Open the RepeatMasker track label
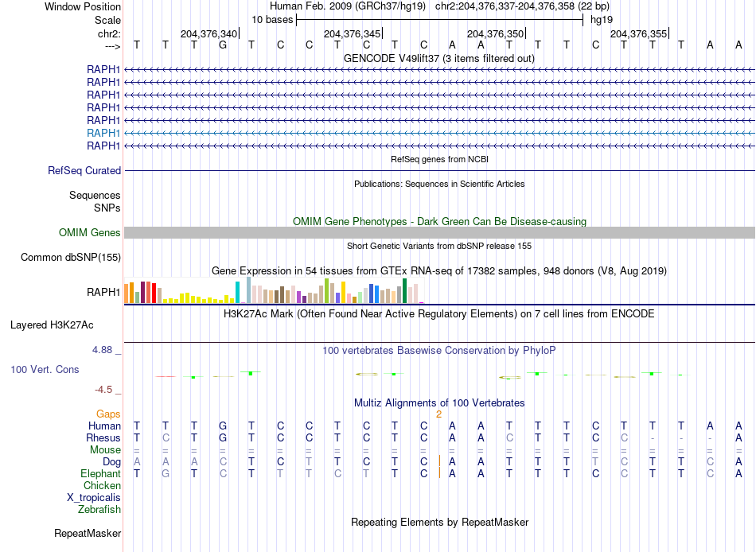The height and width of the screenshot is (552, 756). [x=88, y=533]
